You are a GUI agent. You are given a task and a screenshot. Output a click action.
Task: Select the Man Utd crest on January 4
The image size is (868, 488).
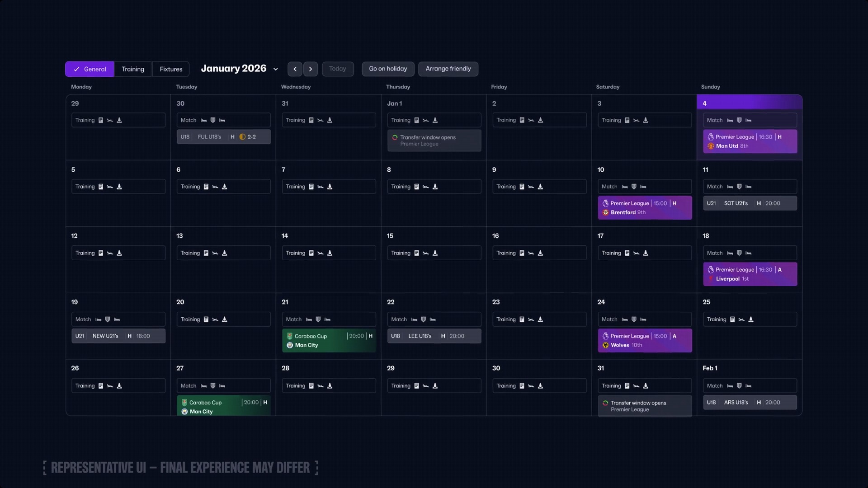[x=711, y=146]
